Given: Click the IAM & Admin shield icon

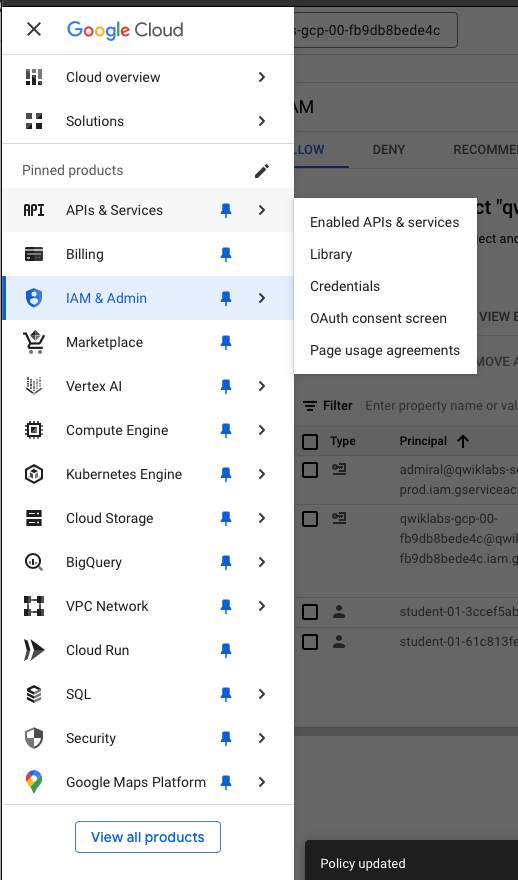Looking at the screenshot, I should (34, 298).
